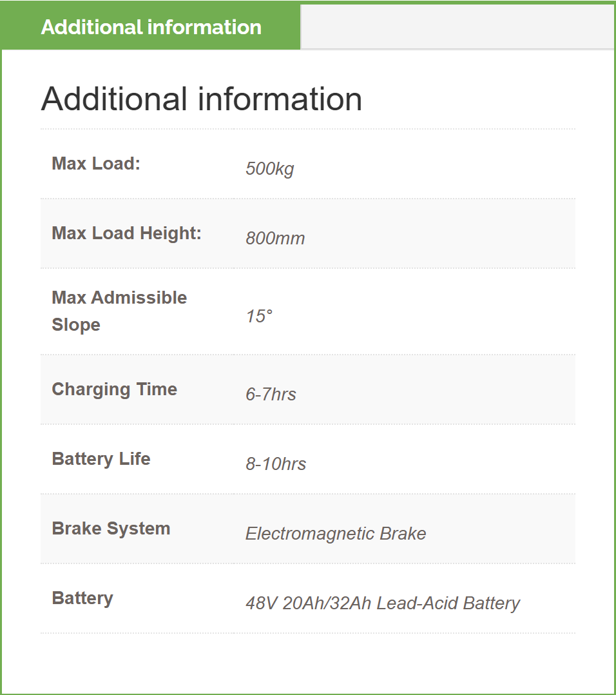Click the large Additional information heading

click(x=201, y=99)
